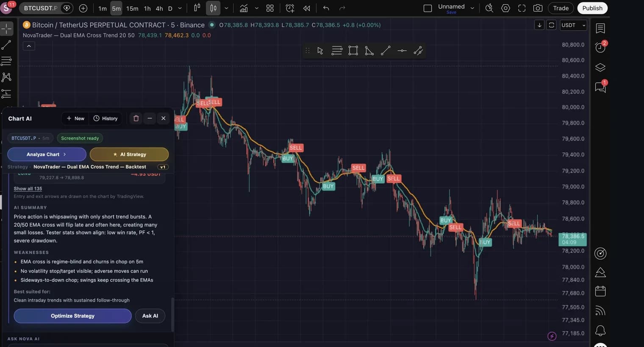Click the Analyze Chart button

coord(47,154)
